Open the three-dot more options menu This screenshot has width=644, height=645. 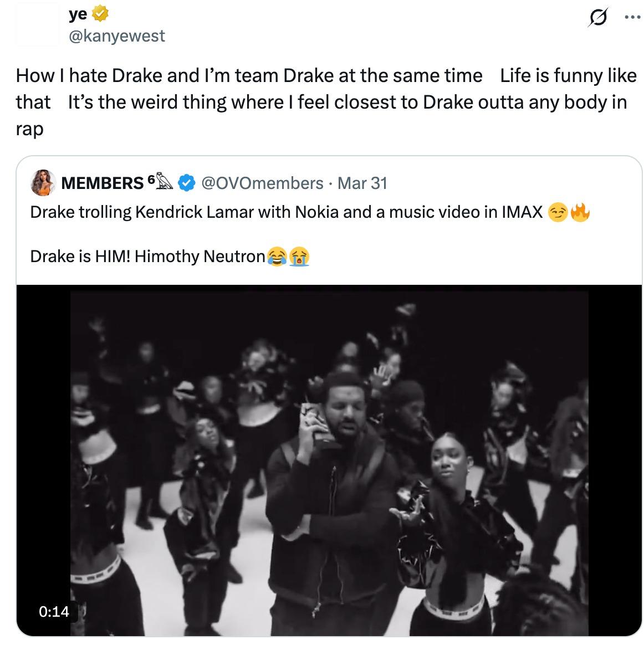pyautogui.click(x=632, y=17)
